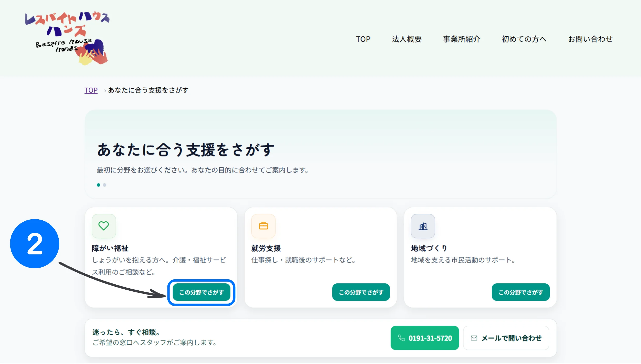641x364 pixels.
Task: Click the orange briefcase icon
Action: pyautogui.click(x=263, y=226)
